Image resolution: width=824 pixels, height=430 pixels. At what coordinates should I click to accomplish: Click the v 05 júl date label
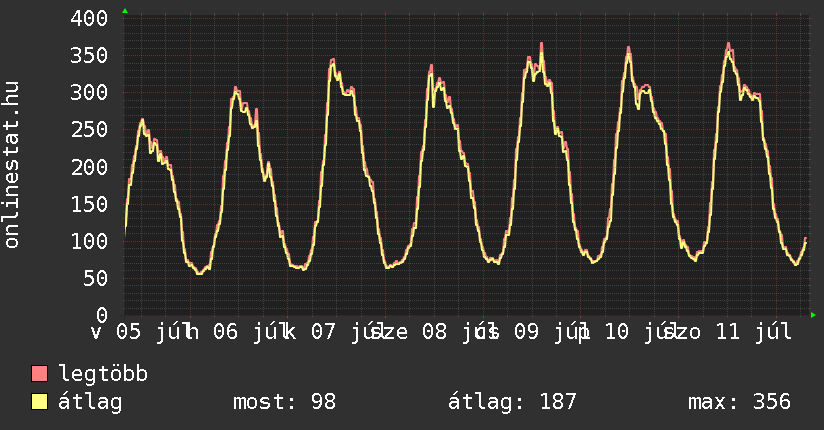(x=136, y=332)
